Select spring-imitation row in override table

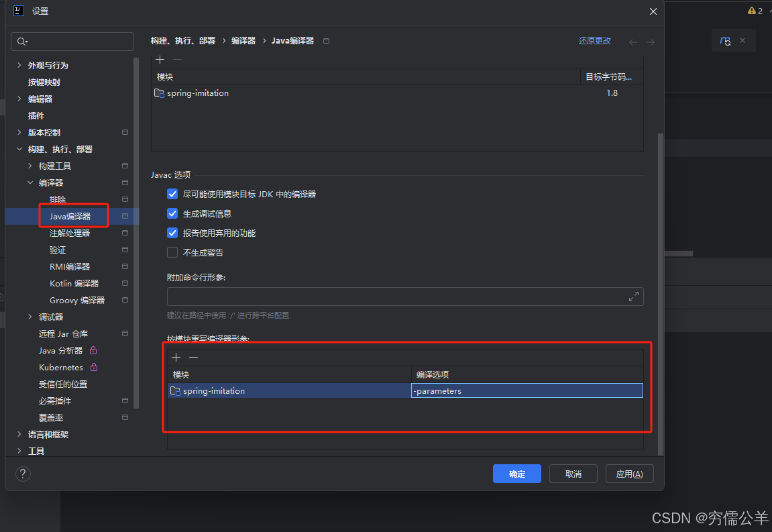405,390
